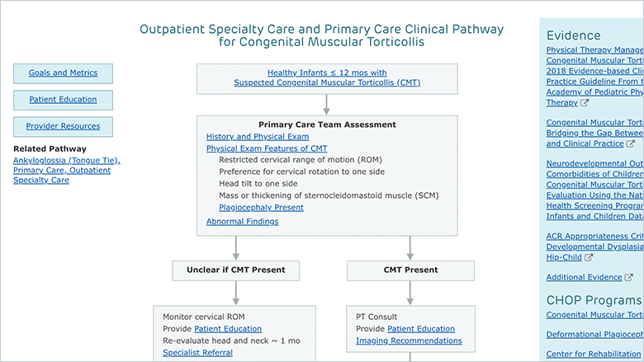Open the Specialist Referral link
This screenshot has width=644, height=362.
tap(197, 353)
